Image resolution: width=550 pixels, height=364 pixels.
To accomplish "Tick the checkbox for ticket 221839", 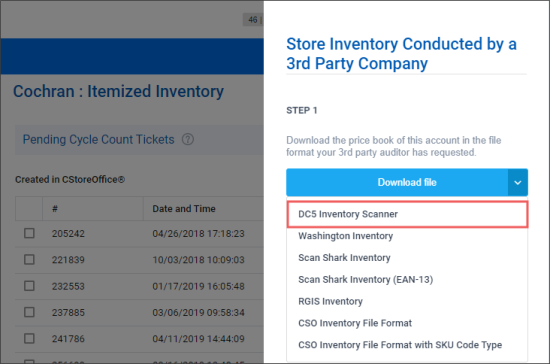I will [29, 259].
